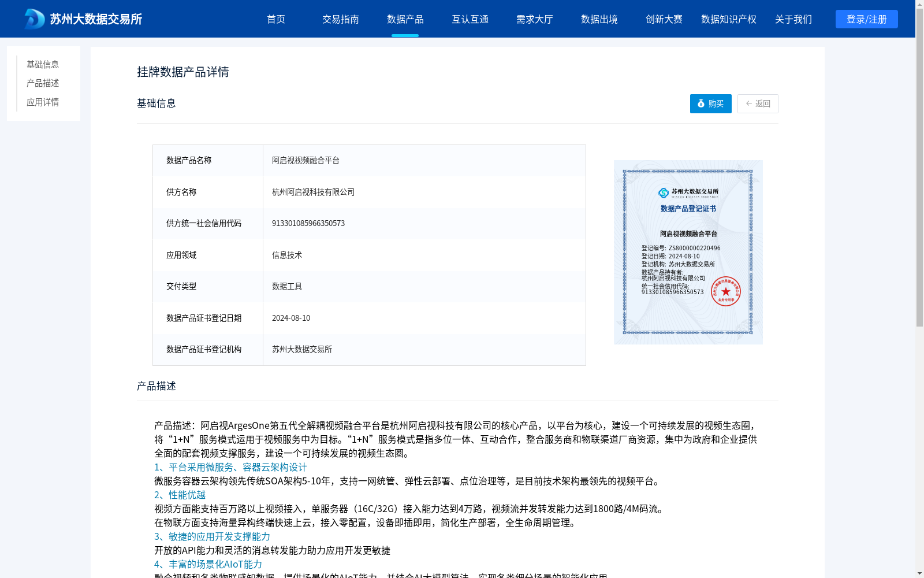
Task: Open the 关于我们 nav item
Action: [x=793, y=19]
